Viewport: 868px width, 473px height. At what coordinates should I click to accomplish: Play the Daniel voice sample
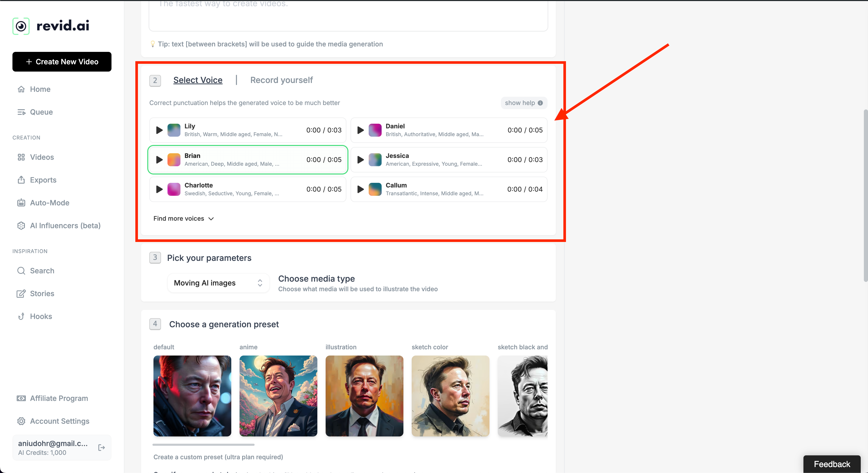(360, 130)
